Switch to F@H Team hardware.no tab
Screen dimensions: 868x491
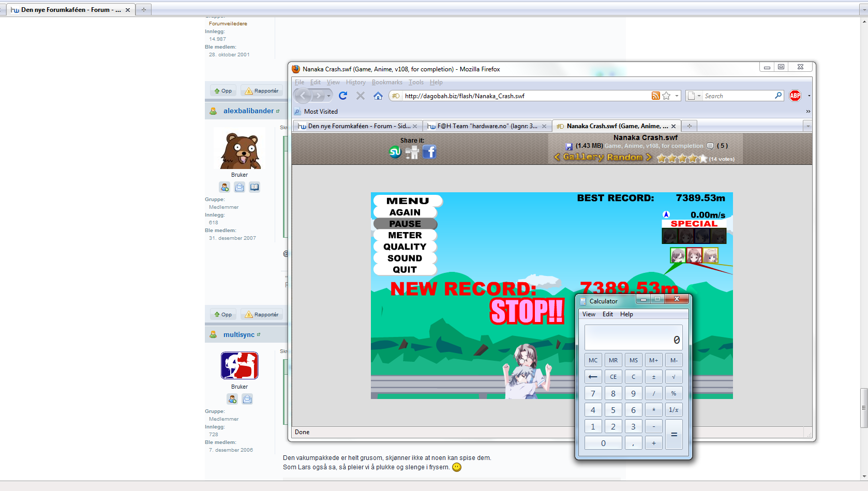[x=487, y=126]
